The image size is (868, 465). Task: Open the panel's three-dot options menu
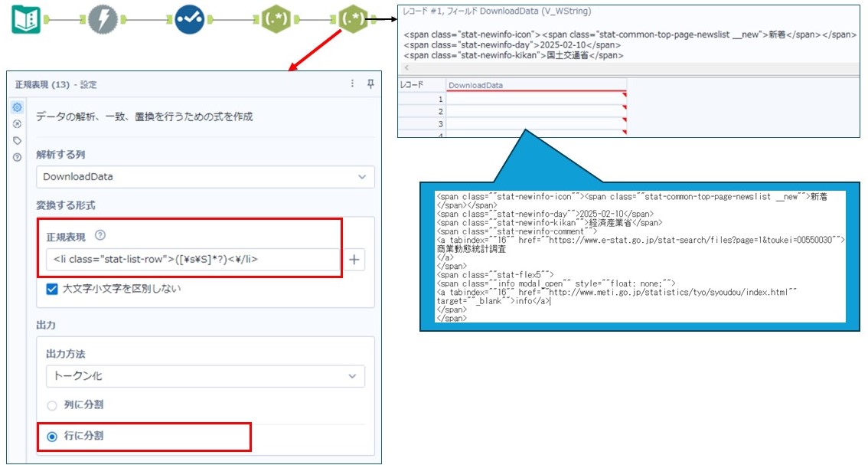pyautogui.click(x=352, y=84)
